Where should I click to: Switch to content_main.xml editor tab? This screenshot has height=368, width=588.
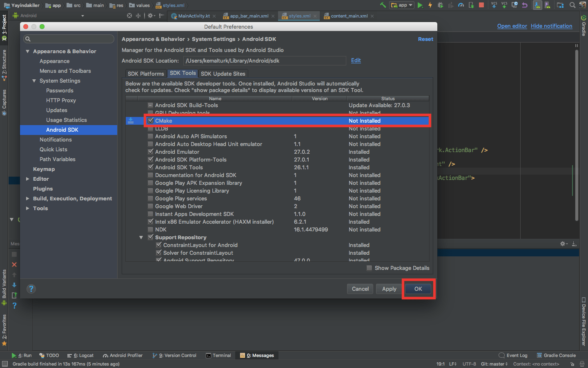pyautogui.click(x=349, y=16)
